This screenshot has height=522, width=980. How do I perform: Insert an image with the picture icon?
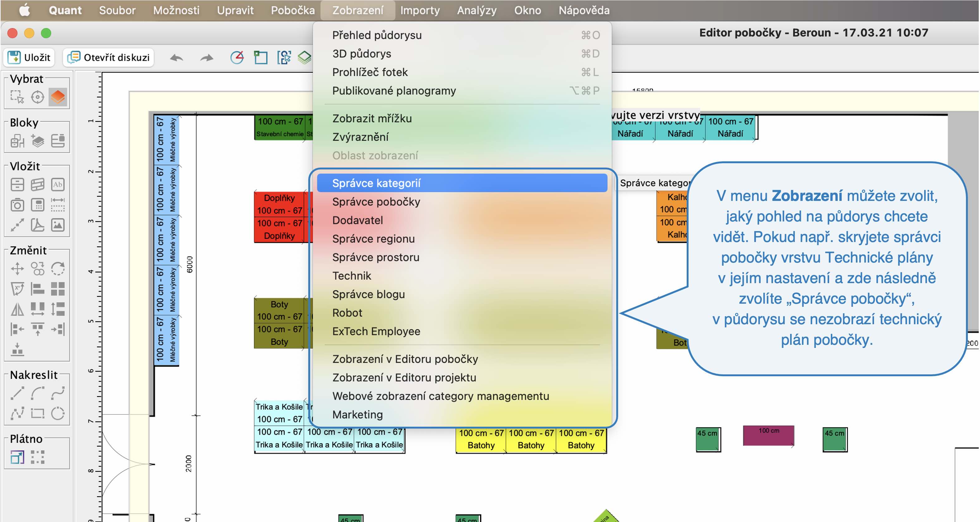pos(58,225)
